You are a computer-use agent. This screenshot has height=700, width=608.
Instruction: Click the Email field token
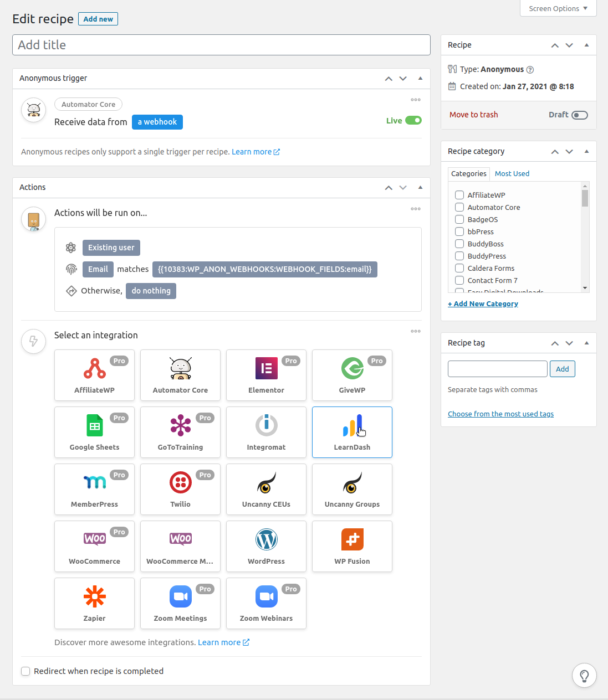(x=98, y=269)
